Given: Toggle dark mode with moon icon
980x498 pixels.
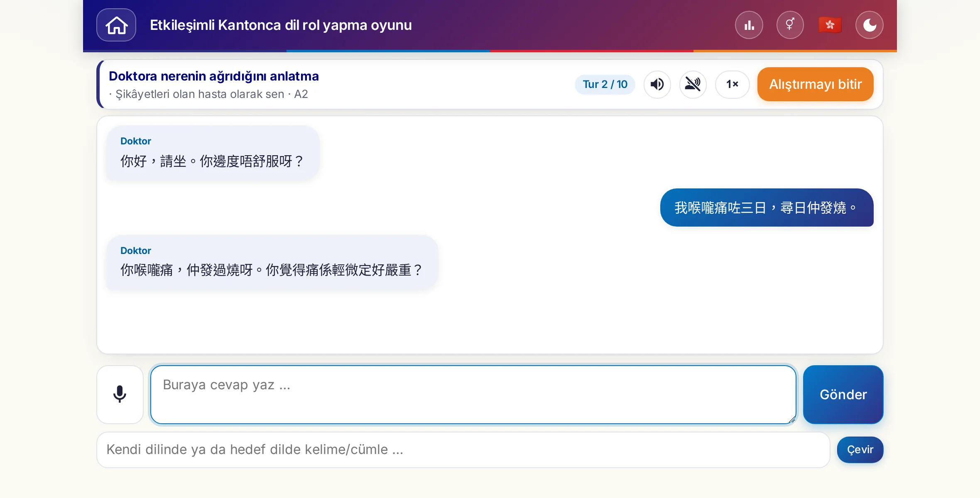Looking at the screenshot, I should click(870, 25).
